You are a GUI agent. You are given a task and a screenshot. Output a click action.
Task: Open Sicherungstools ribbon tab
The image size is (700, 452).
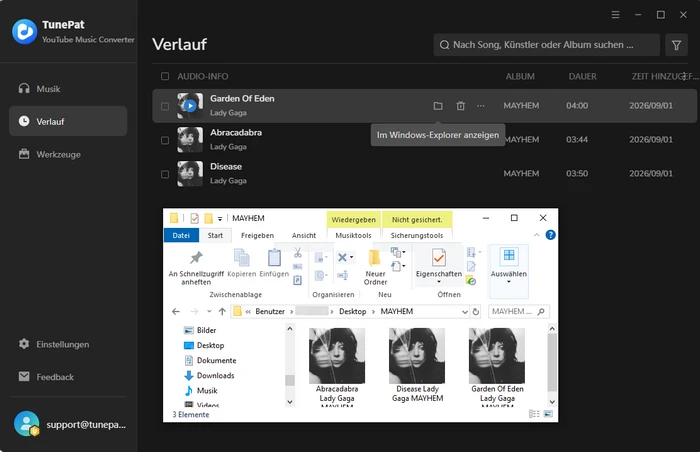[417, 235]
